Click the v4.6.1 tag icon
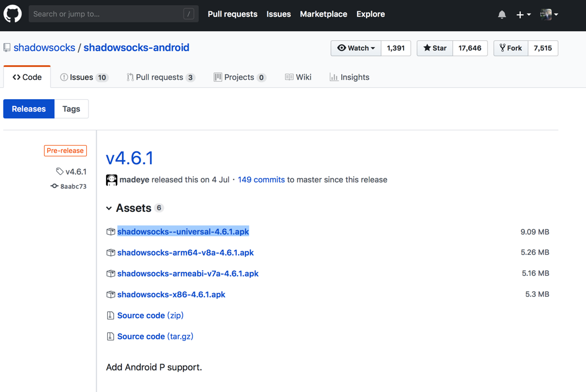This screenshot has height=392, width=586. [60, 171]
